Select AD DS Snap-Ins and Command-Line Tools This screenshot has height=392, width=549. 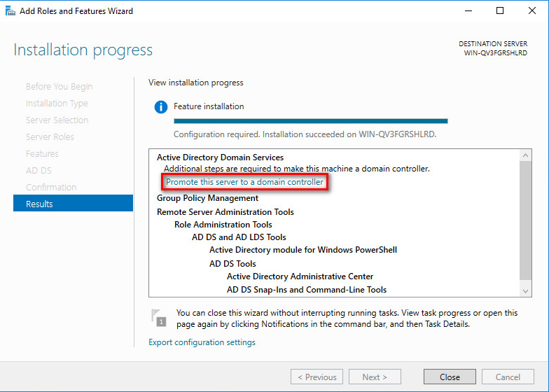307,290
